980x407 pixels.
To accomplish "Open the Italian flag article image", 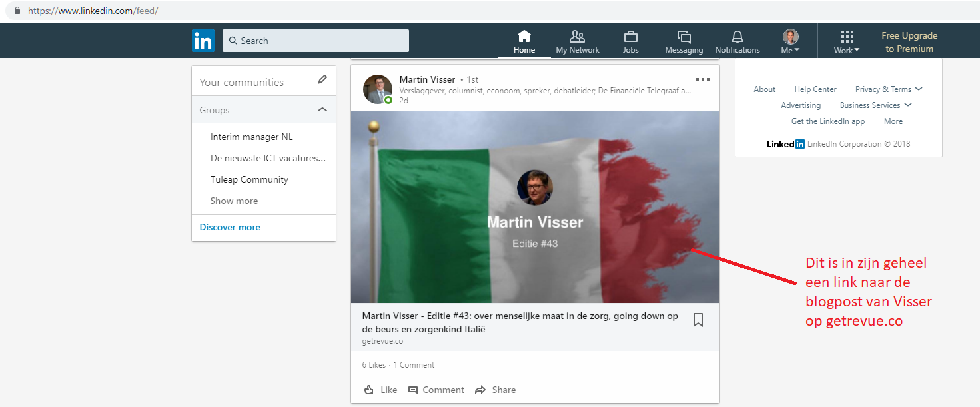I will tap(535, 206).
